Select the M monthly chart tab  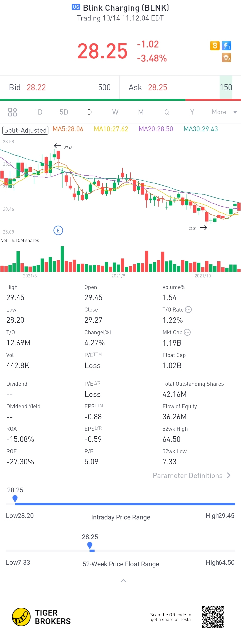141,112
